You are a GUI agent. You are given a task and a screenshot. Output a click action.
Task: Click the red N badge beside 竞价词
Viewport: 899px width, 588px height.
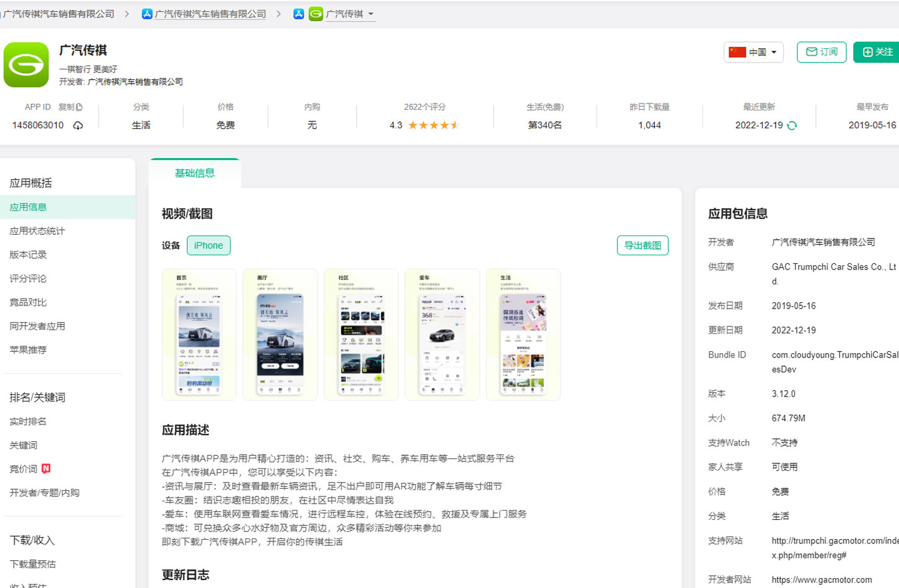(46, 468)
